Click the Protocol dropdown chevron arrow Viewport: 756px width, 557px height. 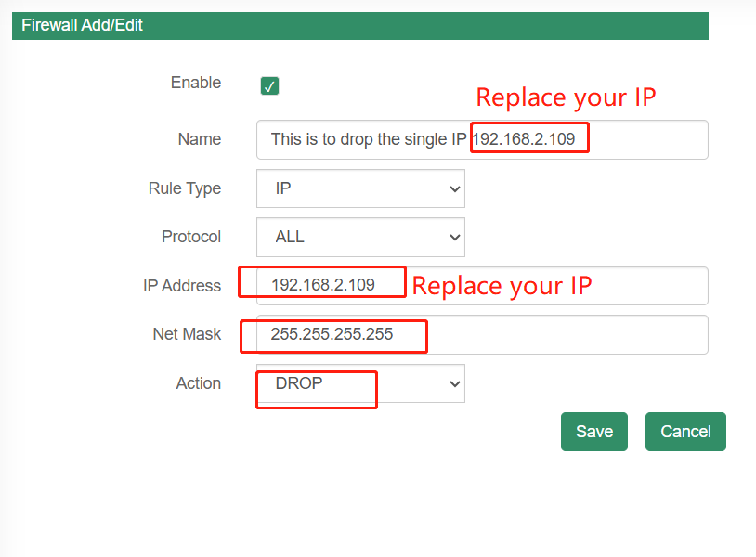[x=455, y=238]
